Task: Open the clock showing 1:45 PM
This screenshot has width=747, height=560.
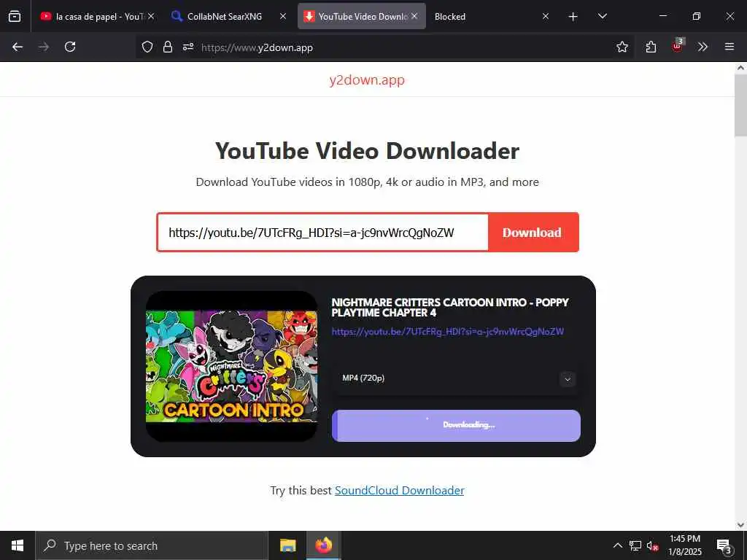Action: coord(684,545)
